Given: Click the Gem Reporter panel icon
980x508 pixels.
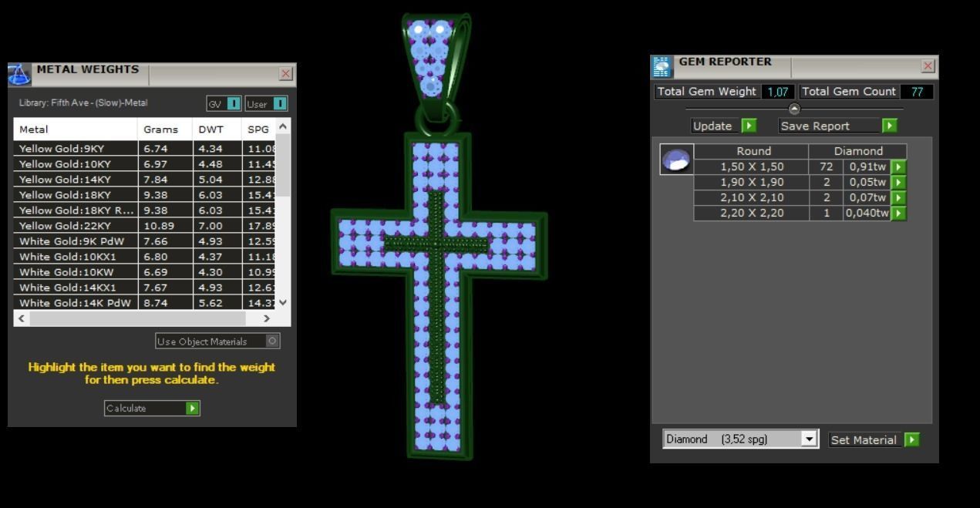Looking at the screenshot, I should [662, 66].
